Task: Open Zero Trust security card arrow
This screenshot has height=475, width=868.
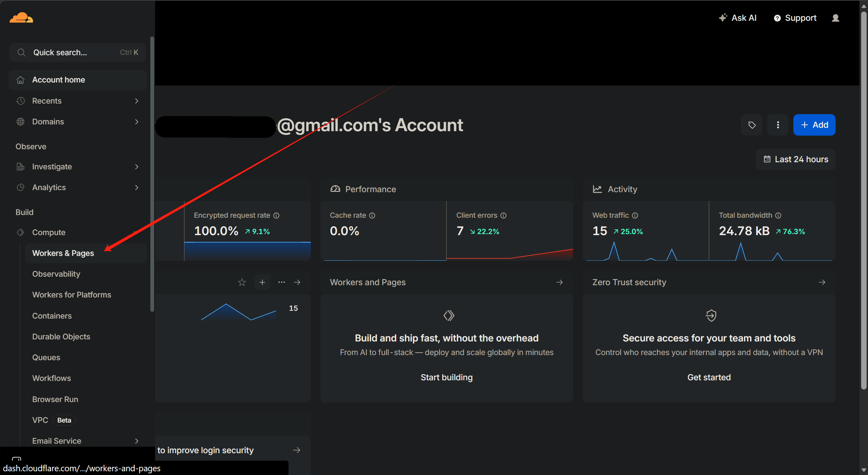Action: point(822,282)
